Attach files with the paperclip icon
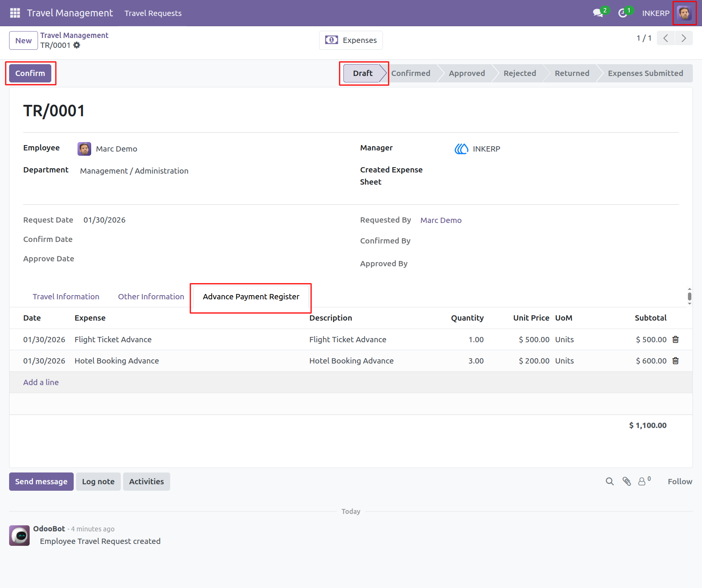Screen dimensions: 702x588 [627, 482]
